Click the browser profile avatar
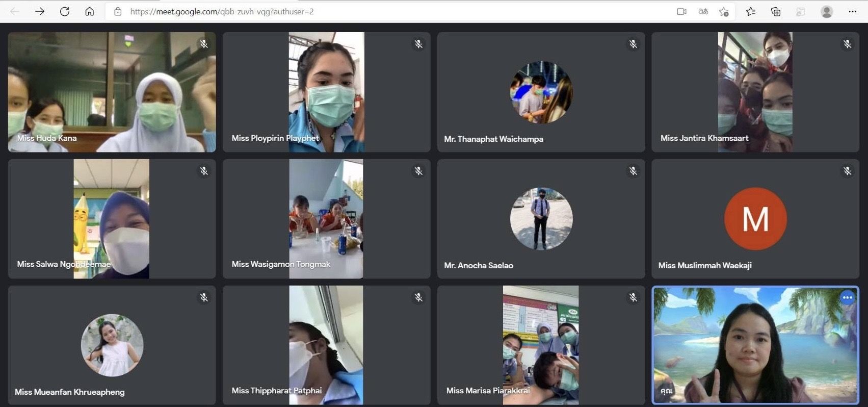Screen dimensions: 868x407 click(x=827, y=11)
